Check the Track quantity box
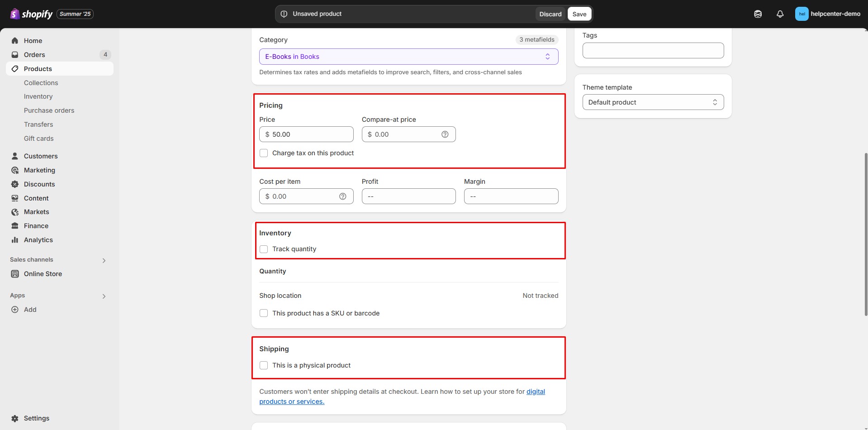Image resolution: width=868 pixels, height=430 pixels. coord(264,249)
